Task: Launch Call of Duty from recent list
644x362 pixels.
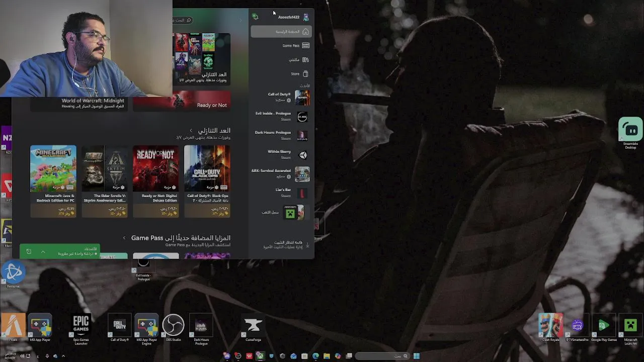Action: pyautogui.click(x=281, y=97)
